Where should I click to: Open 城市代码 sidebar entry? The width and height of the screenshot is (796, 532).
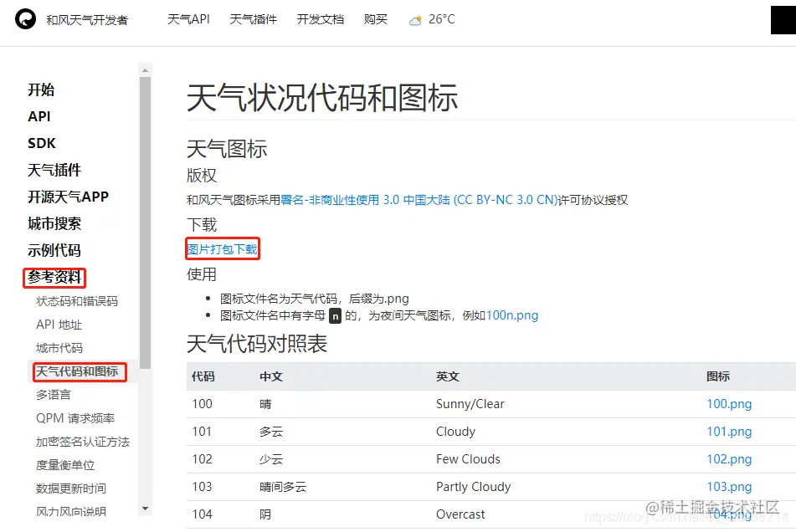pos(59,348)
